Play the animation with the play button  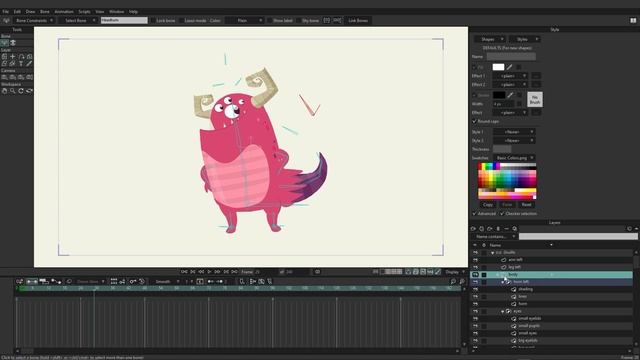pos(209,272)
